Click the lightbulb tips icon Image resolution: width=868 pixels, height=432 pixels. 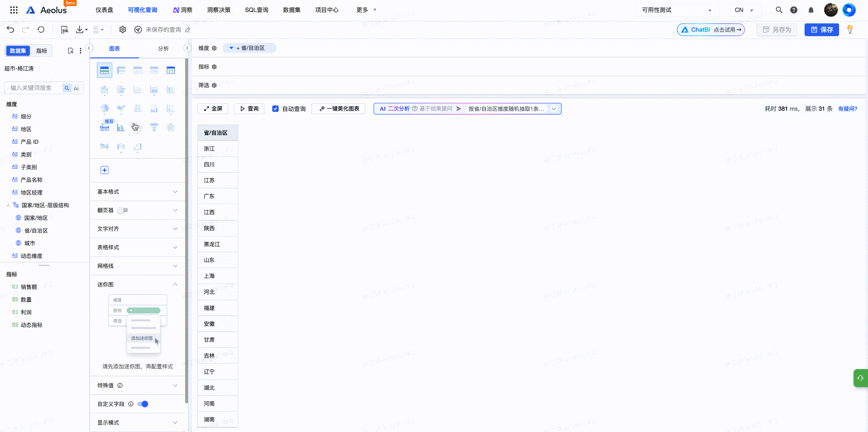coord(850,29)
